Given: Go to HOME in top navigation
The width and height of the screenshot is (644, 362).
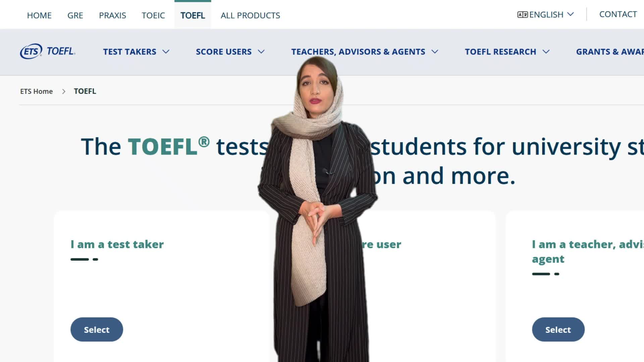Looking at the screenshot, I should 39,15.
